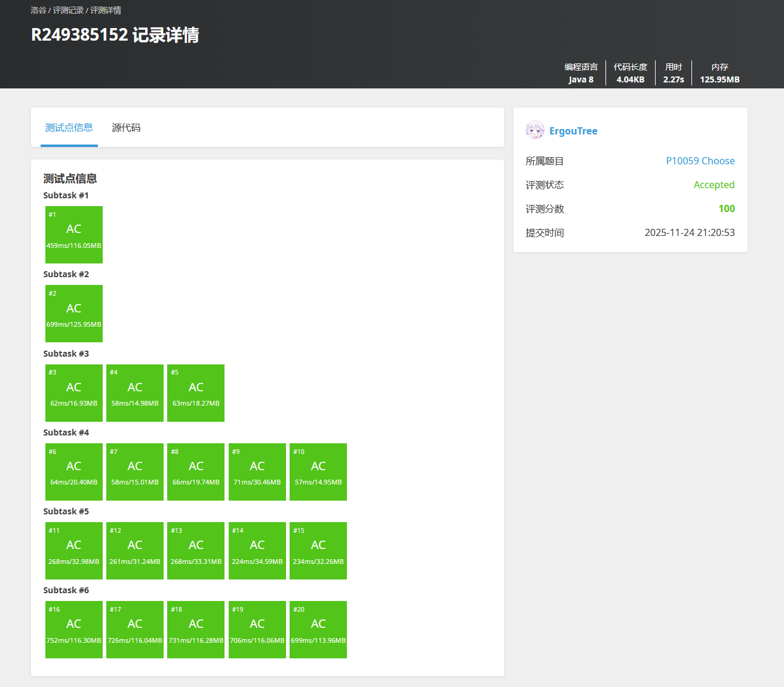
Task: Click the 洛谷 breadcrumb link
Action: click(38, 10)
